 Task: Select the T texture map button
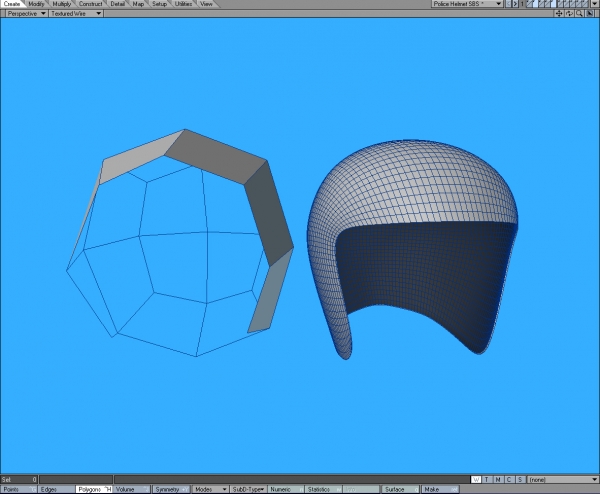pos(487,479)
